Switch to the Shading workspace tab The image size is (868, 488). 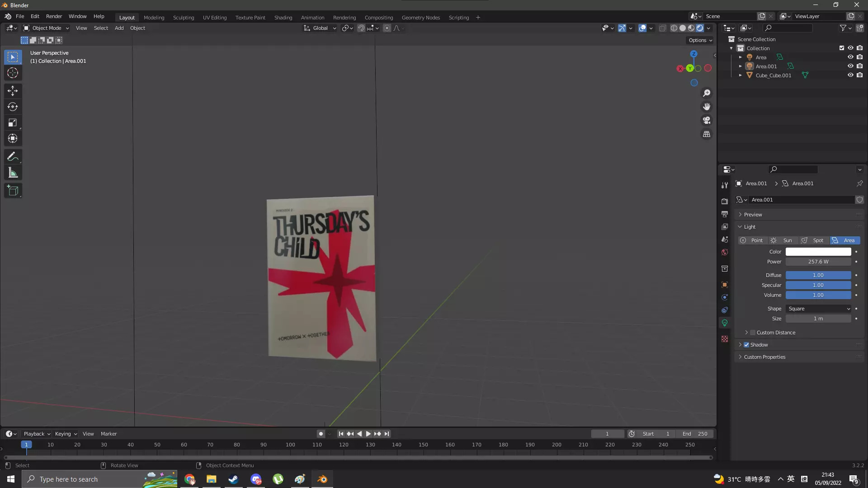[283, 18]
